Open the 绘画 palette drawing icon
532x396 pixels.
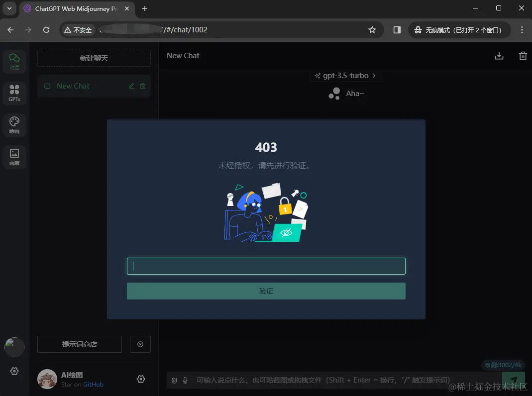[x=14, y=125]
